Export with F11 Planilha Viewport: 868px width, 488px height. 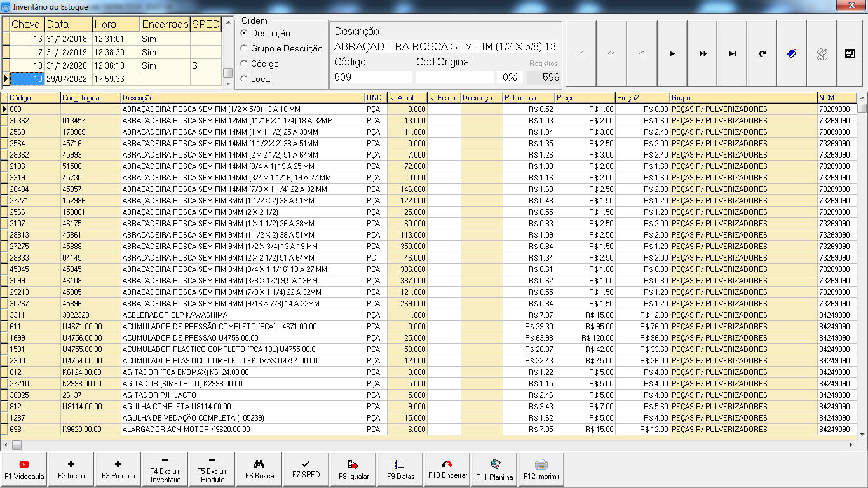[x=494, y=470]
